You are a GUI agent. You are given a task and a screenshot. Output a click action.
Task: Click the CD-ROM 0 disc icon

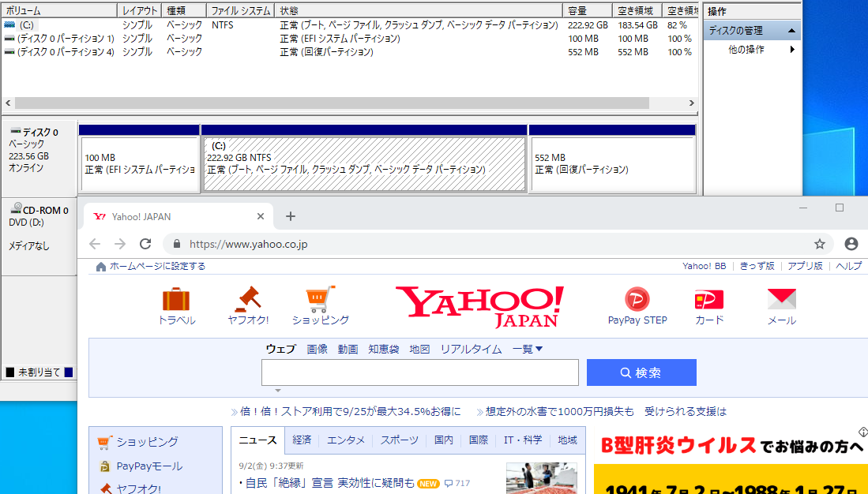click(16, 208)
